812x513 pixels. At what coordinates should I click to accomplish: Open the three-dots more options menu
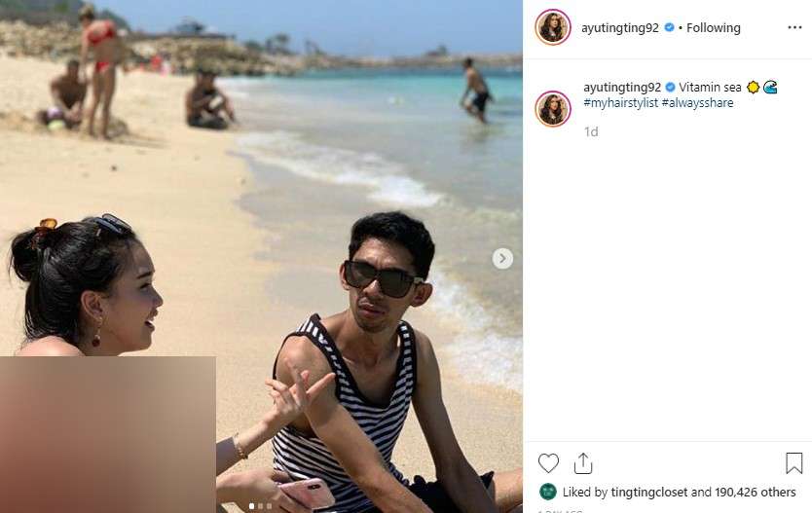pyautogui.click(x=794, y=27)
